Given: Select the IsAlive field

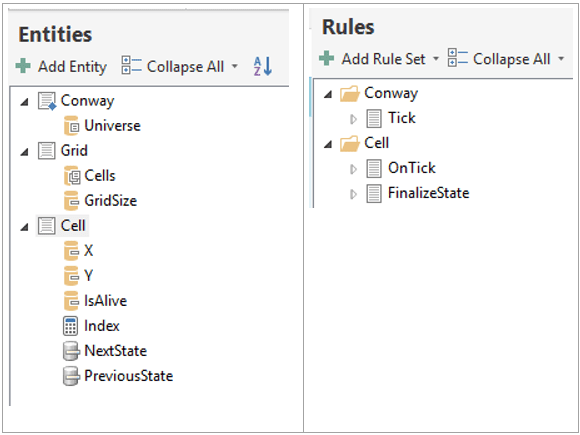Looking at the screenshot, I should click(105, 301).
